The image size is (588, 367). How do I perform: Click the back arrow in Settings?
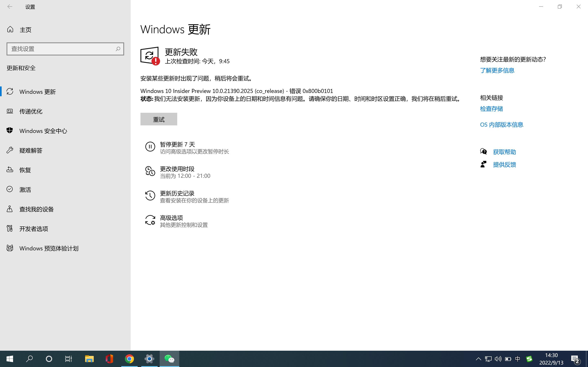tap(10, 7)
